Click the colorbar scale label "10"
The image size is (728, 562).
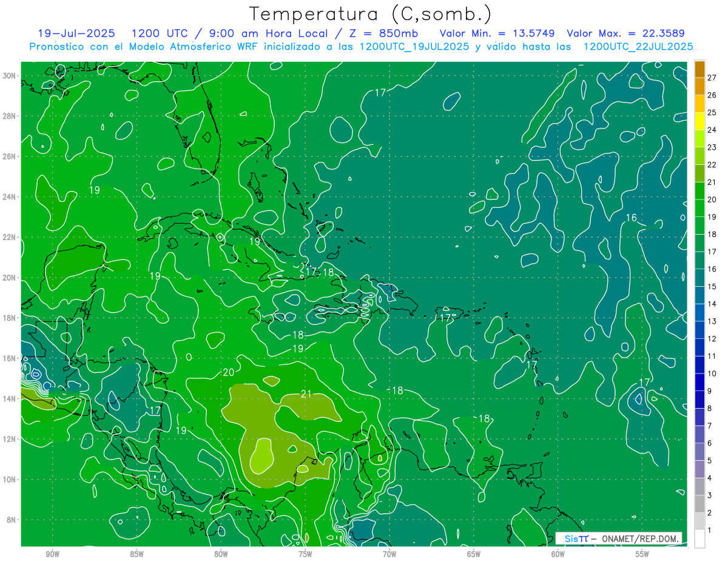[x=712, y=373]
